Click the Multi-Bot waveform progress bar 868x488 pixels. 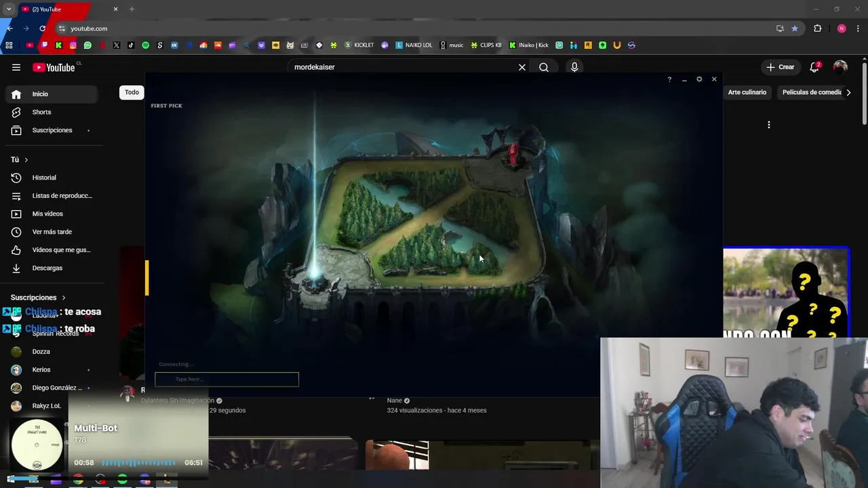(139, 463)
